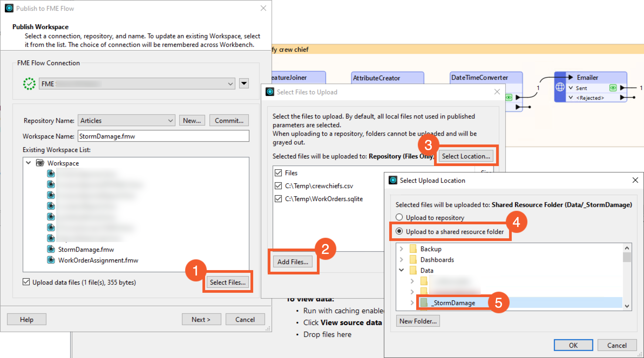Click the Workspace root icon in Existing Workspace List

[40, 163]
